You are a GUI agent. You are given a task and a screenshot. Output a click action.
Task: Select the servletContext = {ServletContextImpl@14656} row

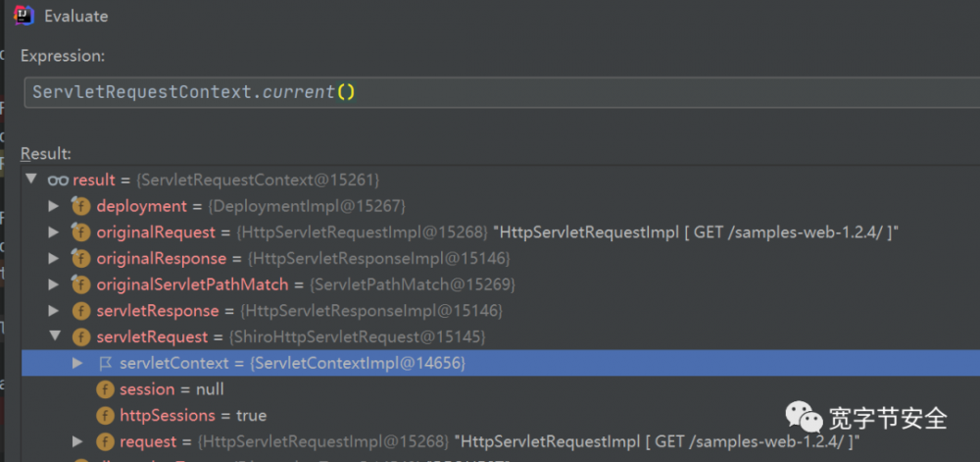click(501, 363)
